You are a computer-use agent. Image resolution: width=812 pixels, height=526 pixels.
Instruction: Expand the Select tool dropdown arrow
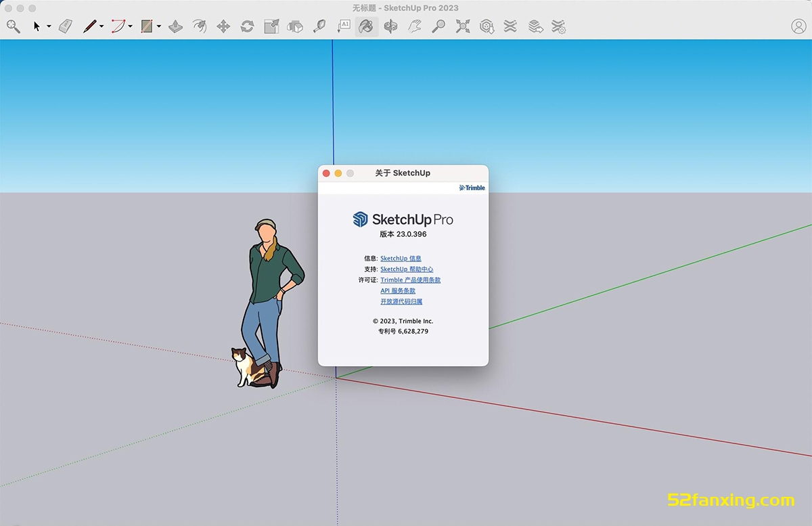coord(49,27)
